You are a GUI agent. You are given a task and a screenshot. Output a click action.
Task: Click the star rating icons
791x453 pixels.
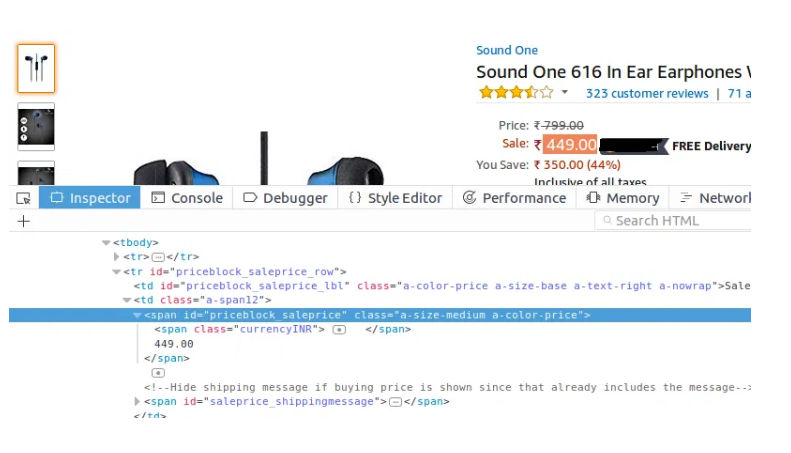tap(515, 93)
